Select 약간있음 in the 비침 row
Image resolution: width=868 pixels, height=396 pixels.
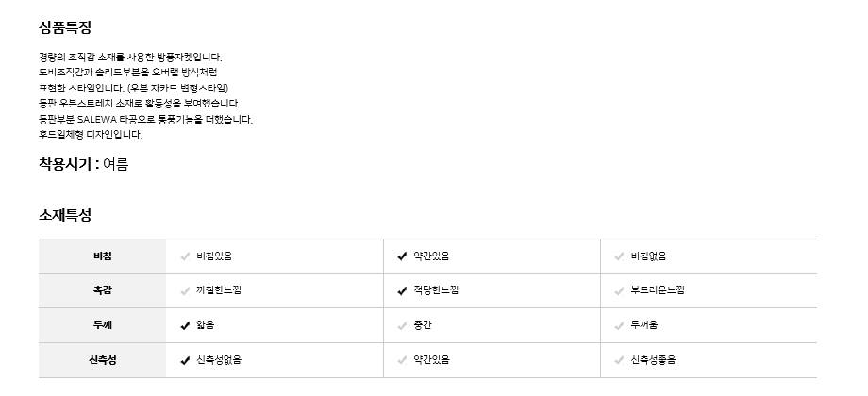[x=430, y=256]
